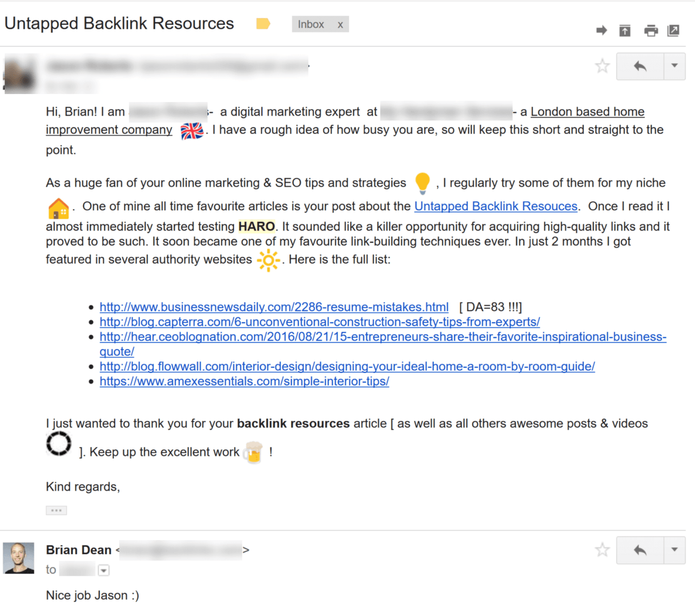
Task: Open more options for Brian Dean's reply
Action: click(x=674, y=550)
